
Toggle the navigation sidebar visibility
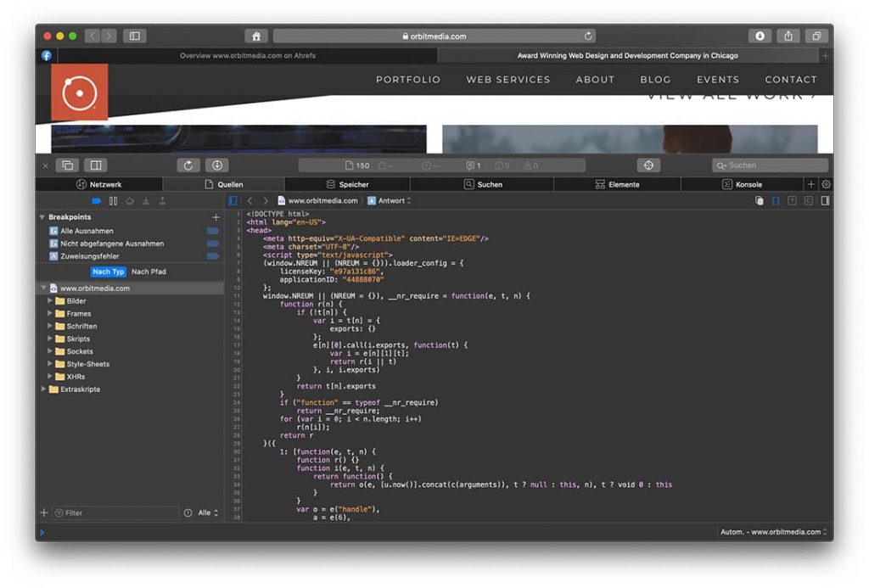tap(233, 200)
